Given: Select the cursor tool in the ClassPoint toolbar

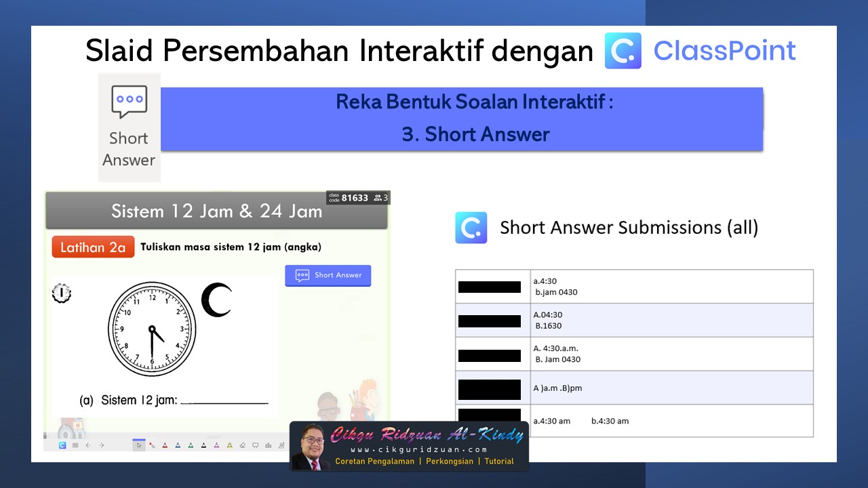Looking at the screenshot, I should 139,445.
